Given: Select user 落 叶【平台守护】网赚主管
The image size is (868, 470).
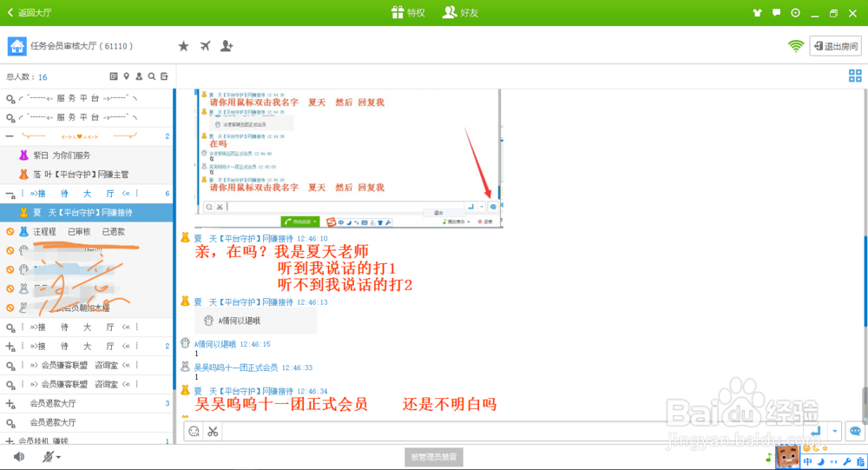Looking at the screenshot, I should (86, 174).
